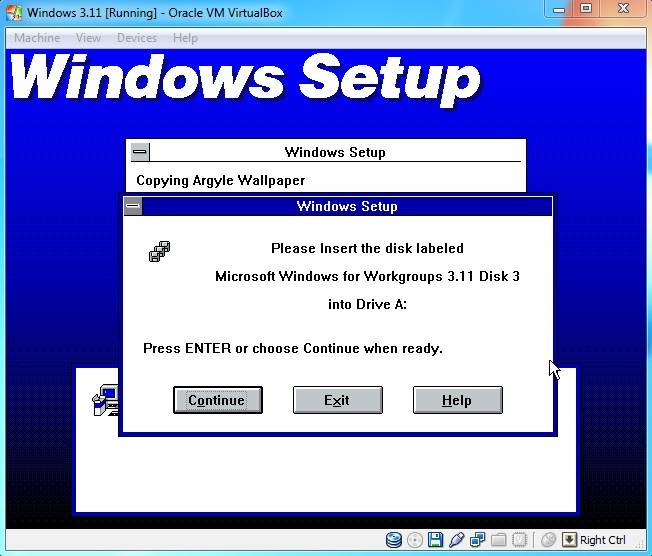Click the optical CD drive status icon
Image resolution: width=652 pixels, height=556 pixels.
click(414, 540)
